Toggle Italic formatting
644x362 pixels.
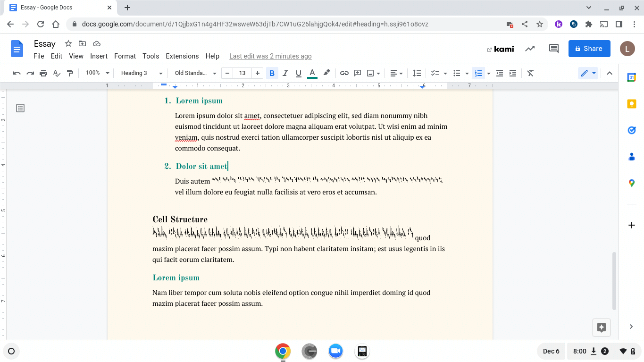(285, 73)
